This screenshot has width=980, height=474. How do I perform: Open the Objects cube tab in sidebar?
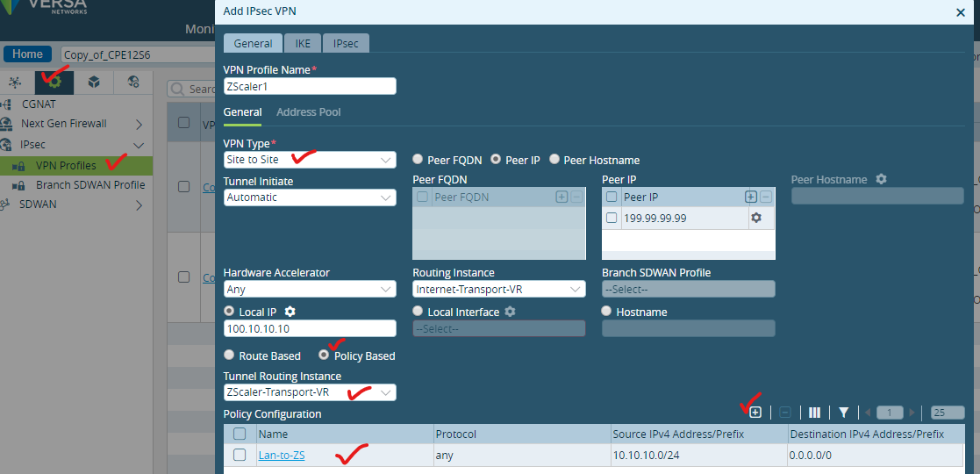coord(94,82)
